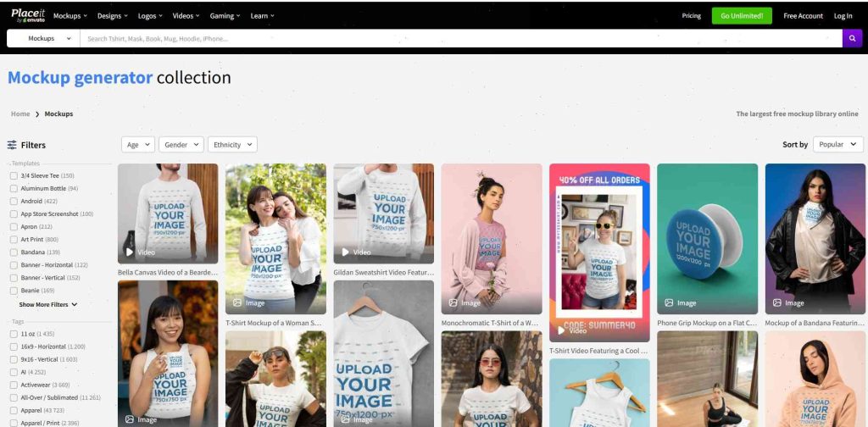Enable the Android filter checkbox
This screenshot has height=427, width=868.
point(14,202)
